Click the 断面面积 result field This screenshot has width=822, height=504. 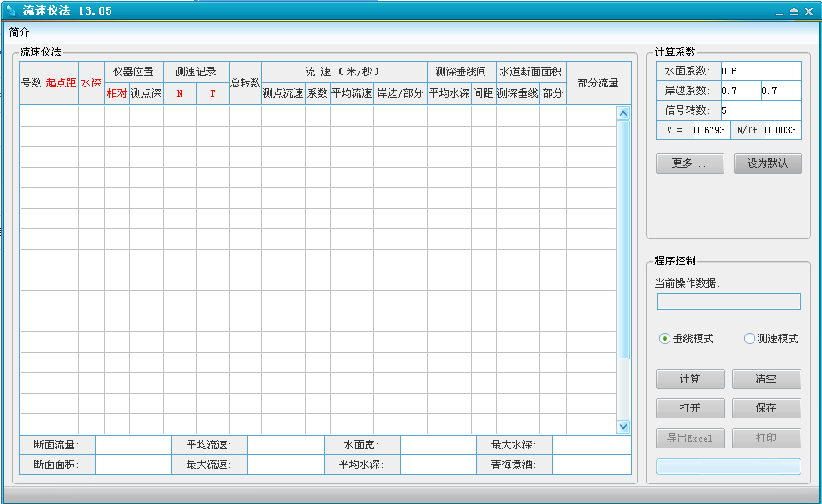click(x=134, y=465)
